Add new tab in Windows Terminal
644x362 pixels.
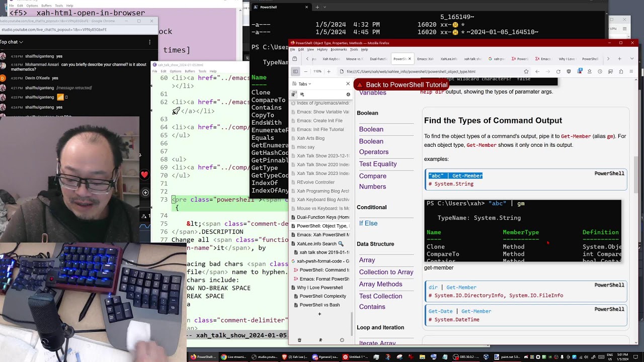(317, 7)
